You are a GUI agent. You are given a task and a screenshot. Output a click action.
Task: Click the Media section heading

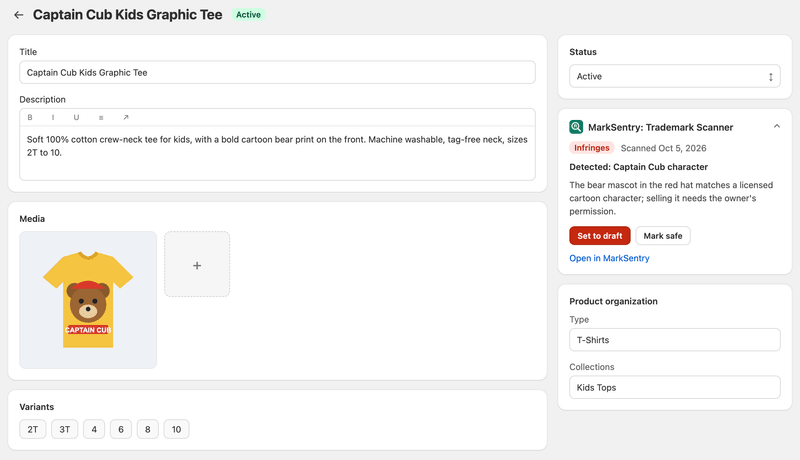[32, 219]
